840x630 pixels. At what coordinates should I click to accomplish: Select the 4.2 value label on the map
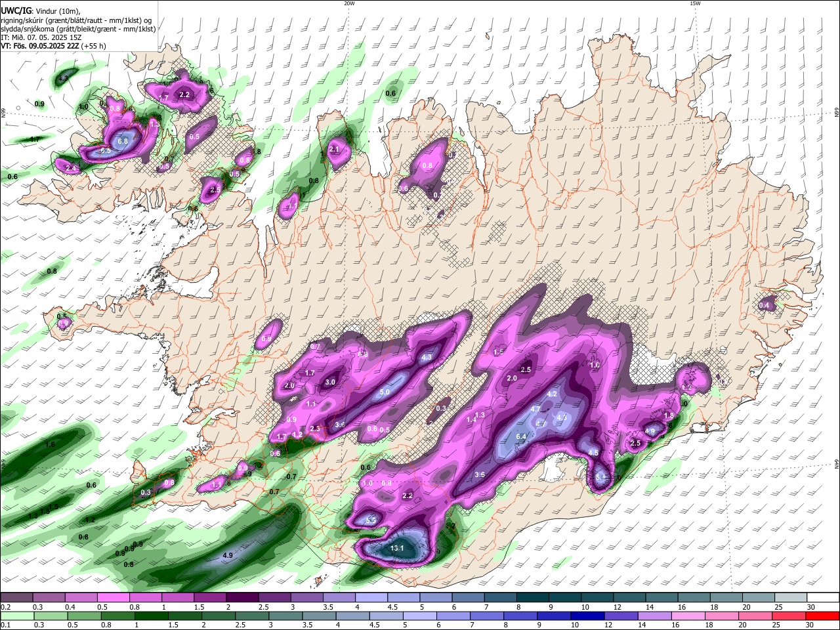552,394
